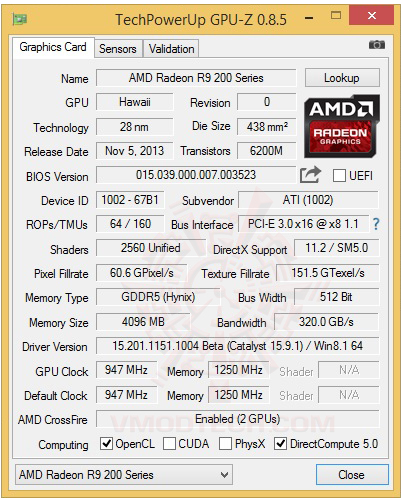Screen dimensions: 402x498
Task: Click the Bus Interface question mark
Action: point(376,224)
